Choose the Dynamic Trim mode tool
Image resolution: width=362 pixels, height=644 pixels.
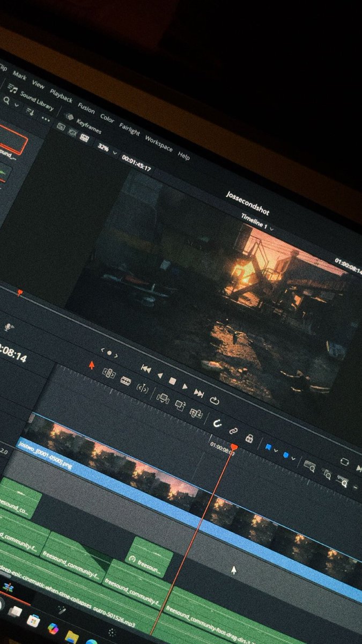click(x=126, y=380)
